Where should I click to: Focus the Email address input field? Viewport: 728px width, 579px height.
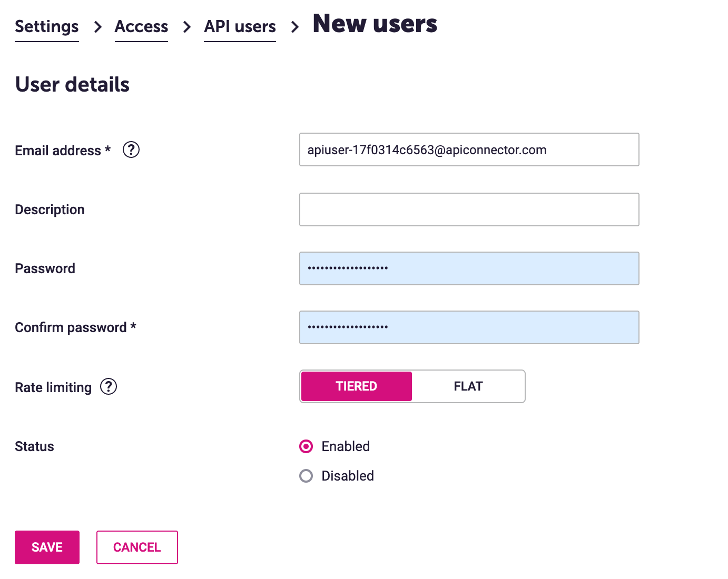469,150
